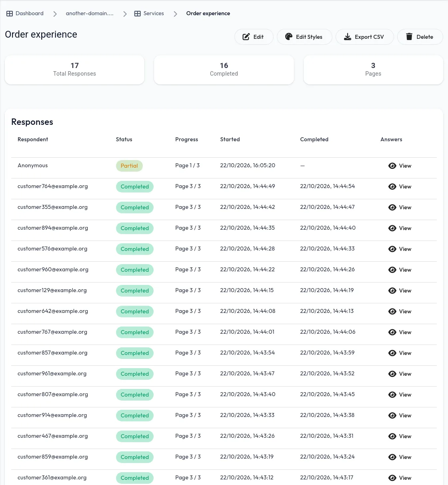Click the Order experience page title

pos(41,34)
